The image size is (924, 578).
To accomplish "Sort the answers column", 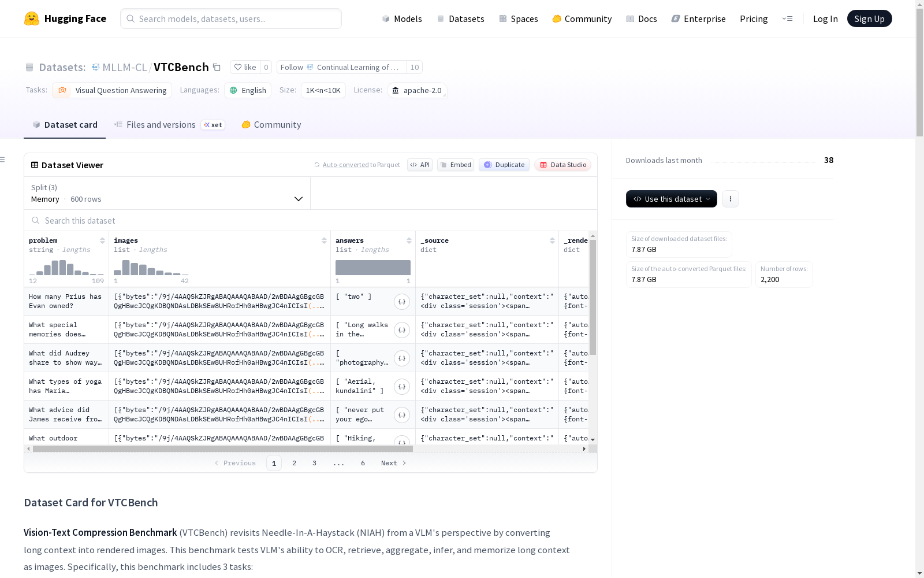I will [x=409, y=240].
